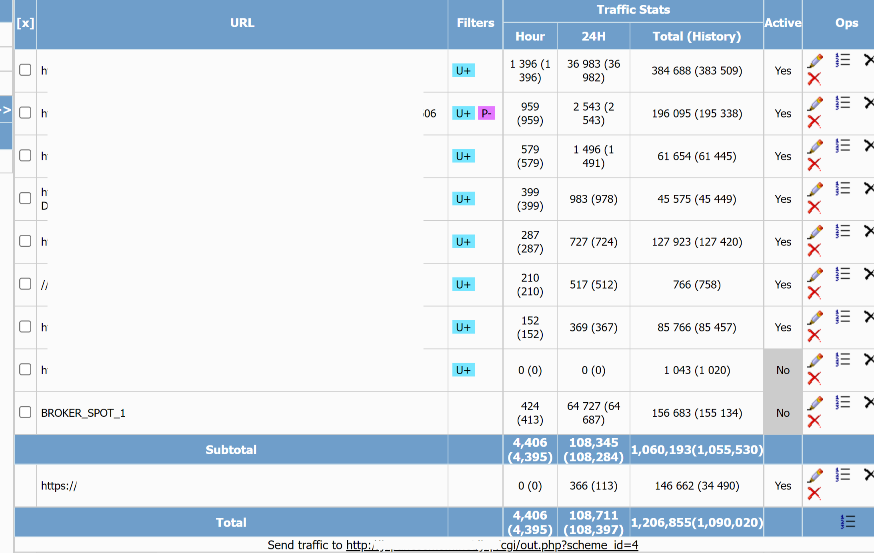This screenshot has width=874, height=553.
Task: Click the grey No cell of BROKER_SPOT_1
Action: click(x=783, y=413)
